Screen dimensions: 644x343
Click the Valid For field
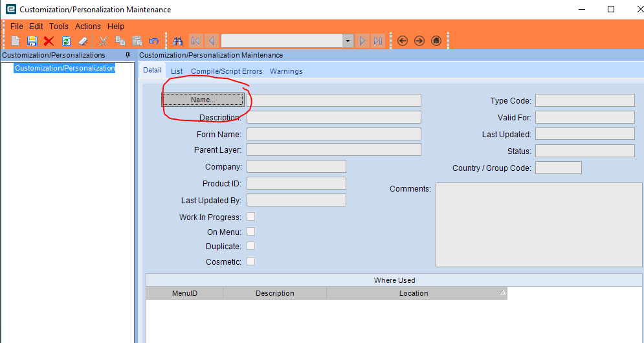585,117
